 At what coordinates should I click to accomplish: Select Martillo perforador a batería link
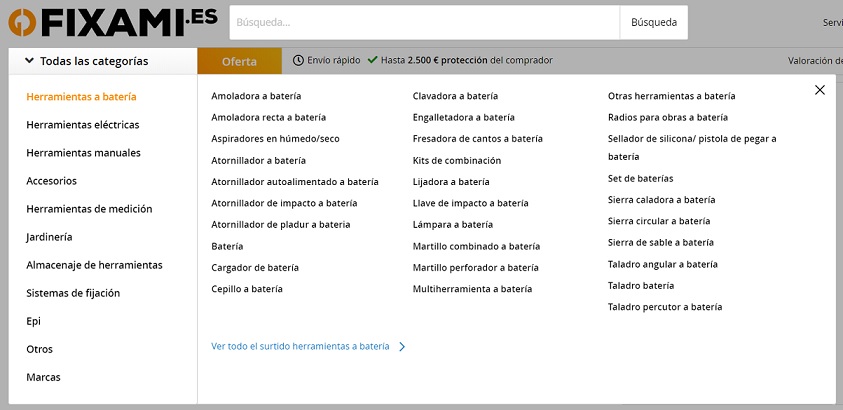click(x=475, y=268)
